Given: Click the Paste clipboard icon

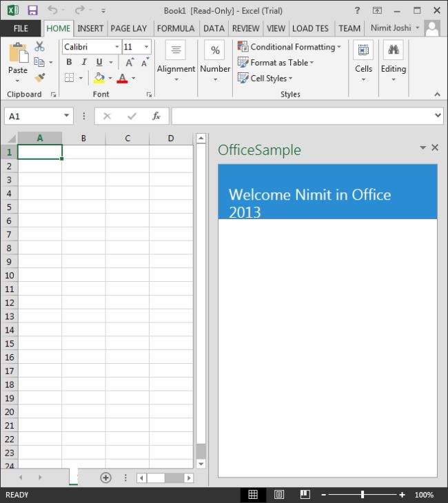Looking at the screenshot, I should point(18,53).
